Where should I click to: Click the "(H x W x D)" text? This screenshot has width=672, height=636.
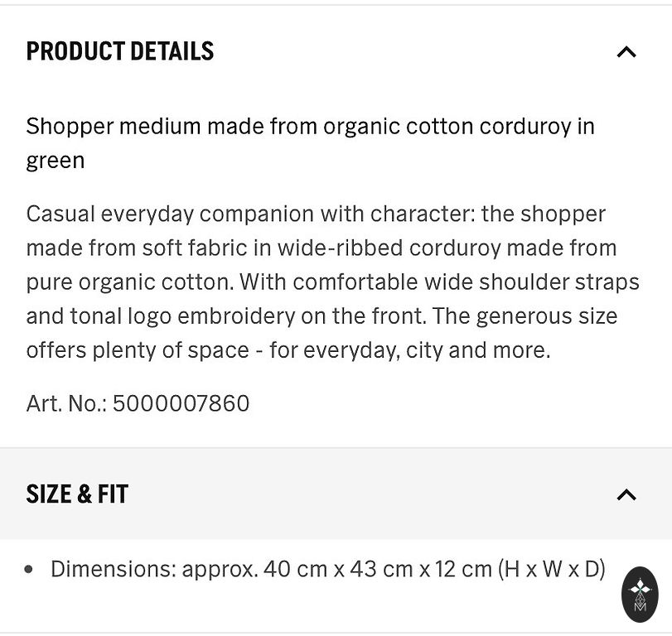coord(551,569)
